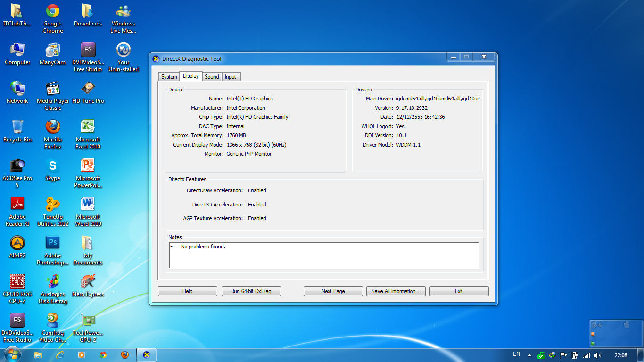Open the ITClubTh... folder on the desktop

(x=17, y=15)
